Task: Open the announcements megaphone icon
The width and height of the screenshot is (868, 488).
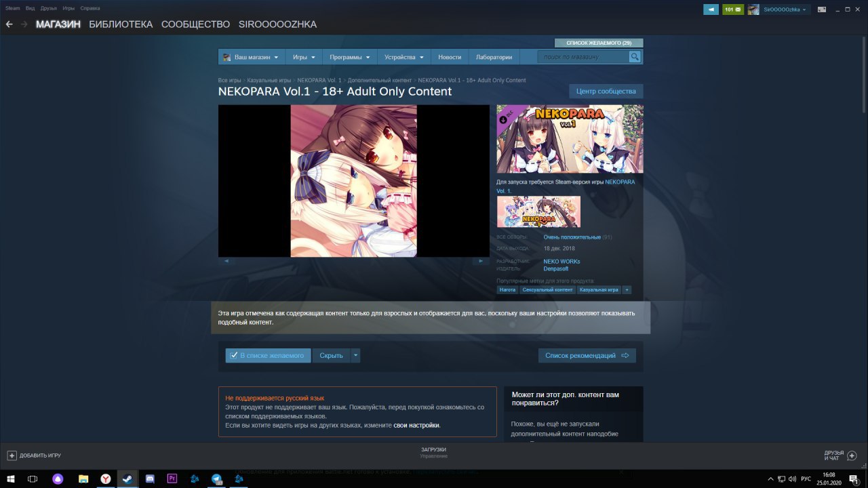Action: [711, 9]
